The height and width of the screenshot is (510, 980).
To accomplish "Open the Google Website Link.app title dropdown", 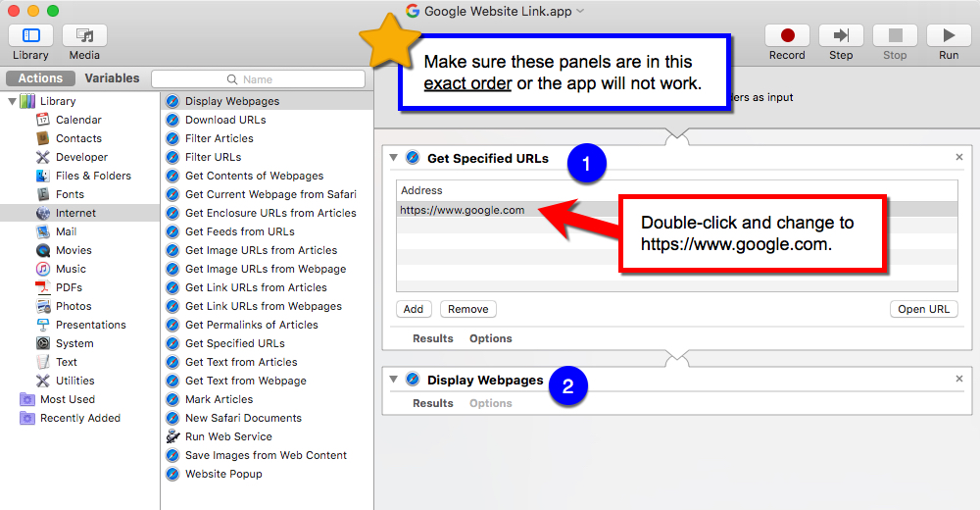I will click(580, 12).
